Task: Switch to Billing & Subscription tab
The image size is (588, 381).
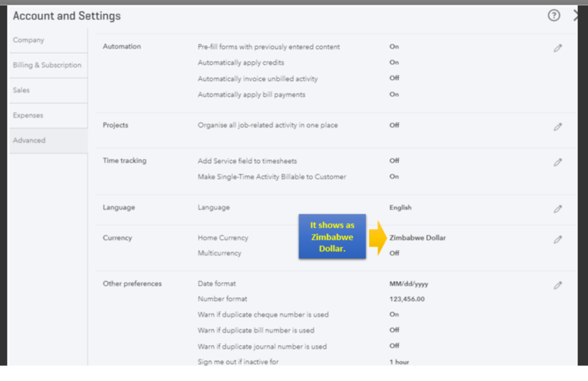Action: [47, 65]
